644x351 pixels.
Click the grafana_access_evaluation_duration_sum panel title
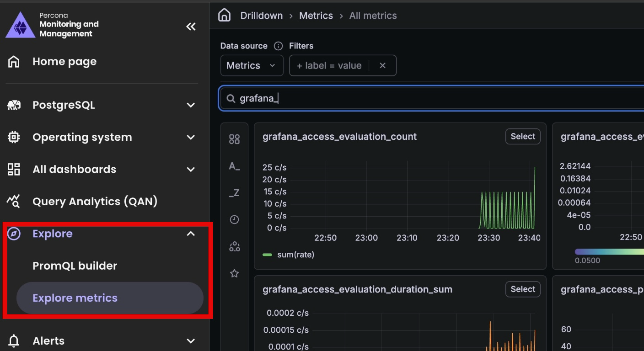tap(358, 289)
